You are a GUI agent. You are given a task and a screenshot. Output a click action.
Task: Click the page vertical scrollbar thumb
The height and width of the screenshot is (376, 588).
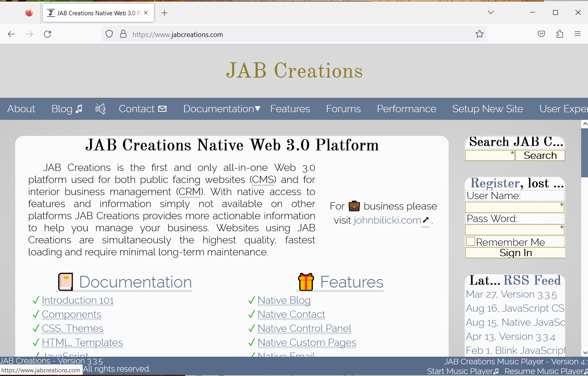point(584,153)
